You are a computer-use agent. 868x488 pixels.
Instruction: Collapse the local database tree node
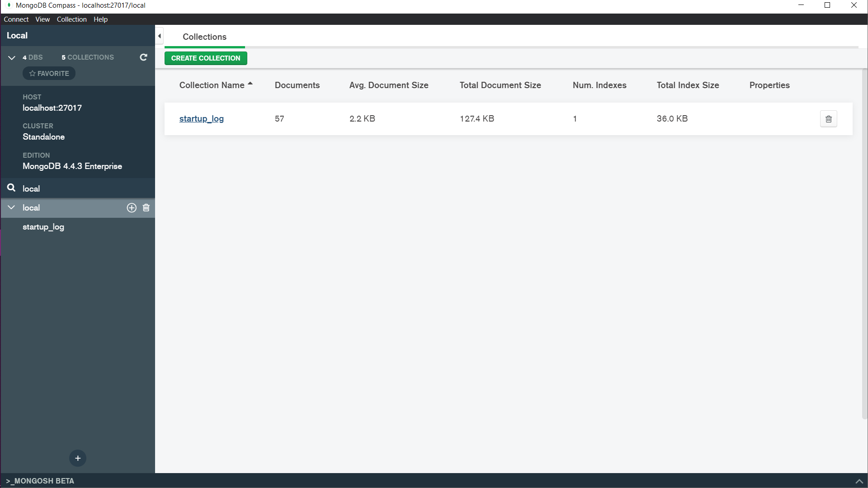click(x=12, y=207)
